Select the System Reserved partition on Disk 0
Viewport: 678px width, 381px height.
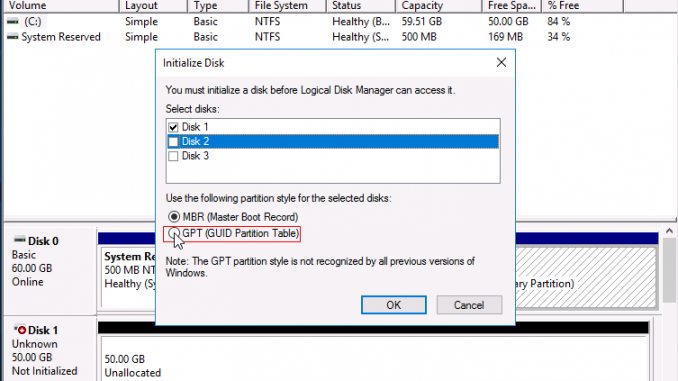click(x=128, y=276)
